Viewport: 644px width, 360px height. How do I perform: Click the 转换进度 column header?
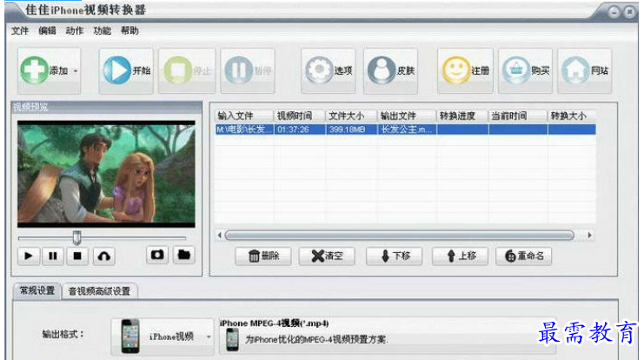462,116
